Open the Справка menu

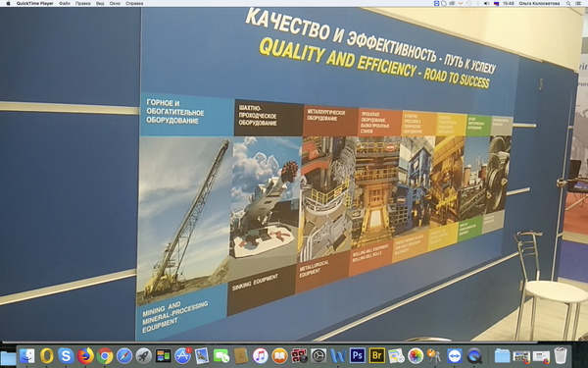(134, 3)
